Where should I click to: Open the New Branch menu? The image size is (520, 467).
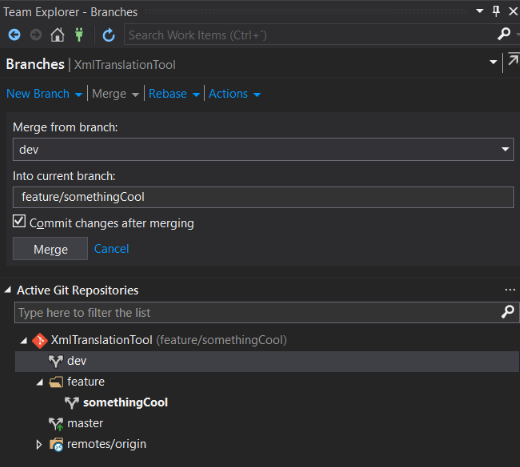click(44, 94)
